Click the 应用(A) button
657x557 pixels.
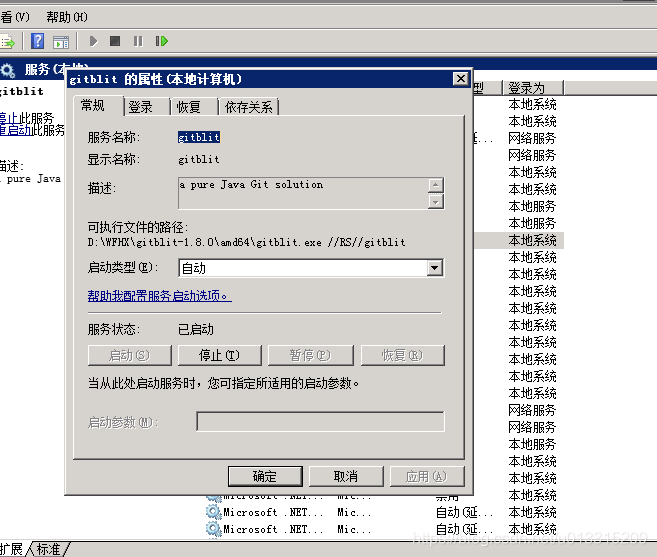tap(427, 476)
